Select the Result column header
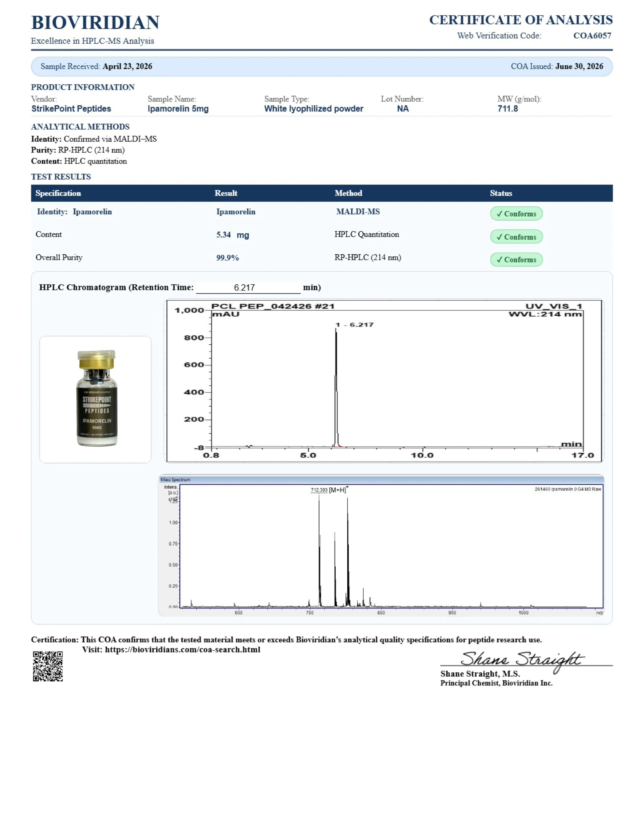 tap(226, 193)
